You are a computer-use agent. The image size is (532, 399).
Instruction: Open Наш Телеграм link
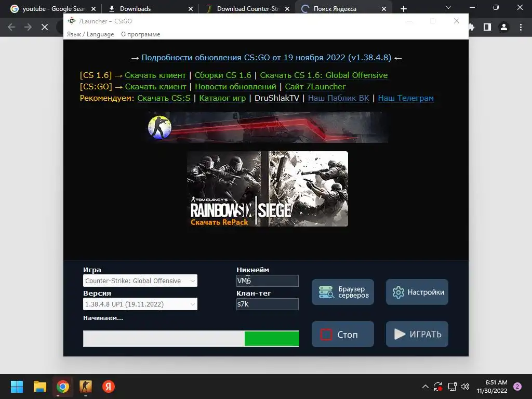(406, 98)
